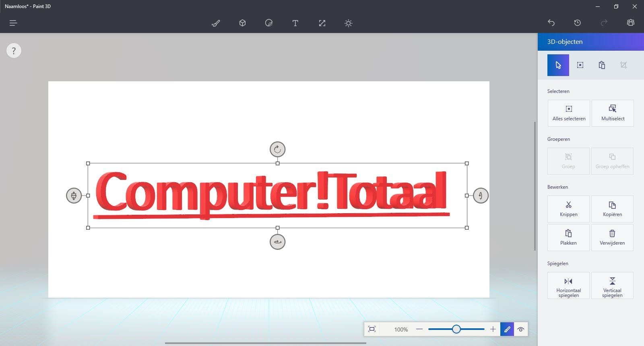Fit the canvas to screen
The width and height of the screenshot is (644, 346).
coord(372,329)
